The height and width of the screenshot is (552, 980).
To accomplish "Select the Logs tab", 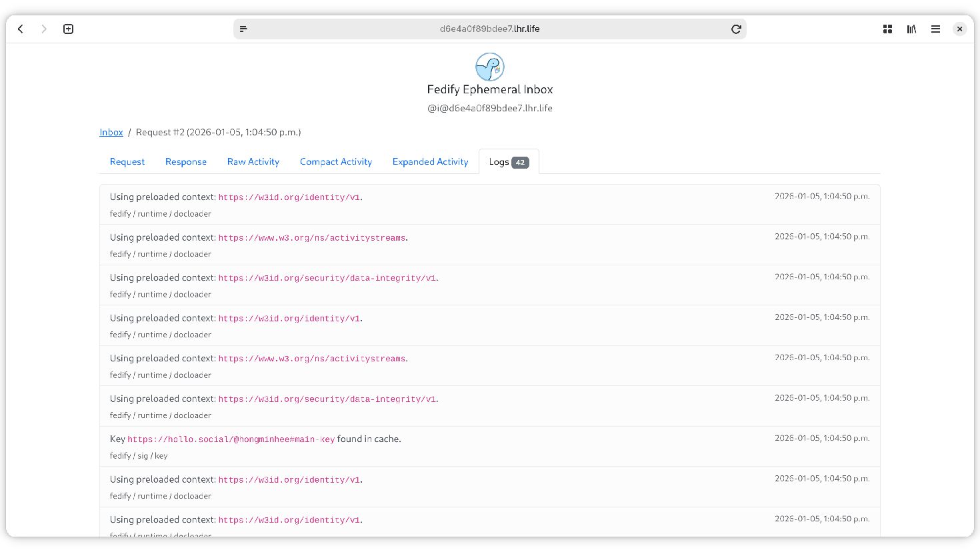I will coord(499,161).
